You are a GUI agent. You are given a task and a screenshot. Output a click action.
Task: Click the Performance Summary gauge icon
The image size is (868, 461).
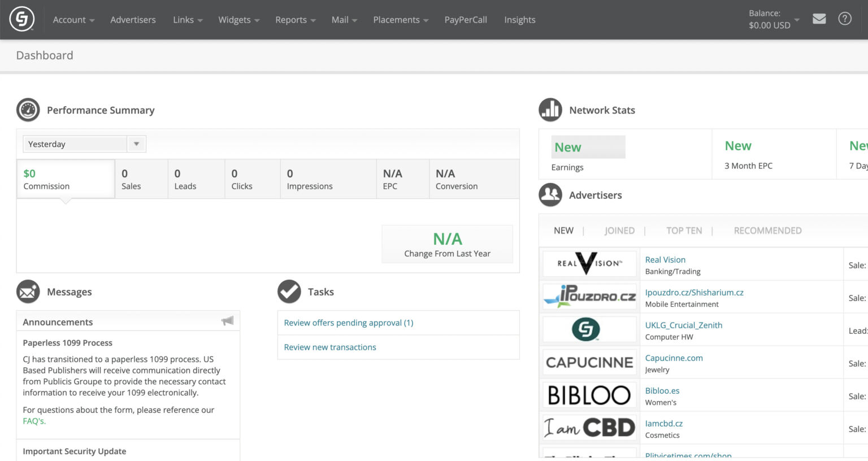click(28, 110)
